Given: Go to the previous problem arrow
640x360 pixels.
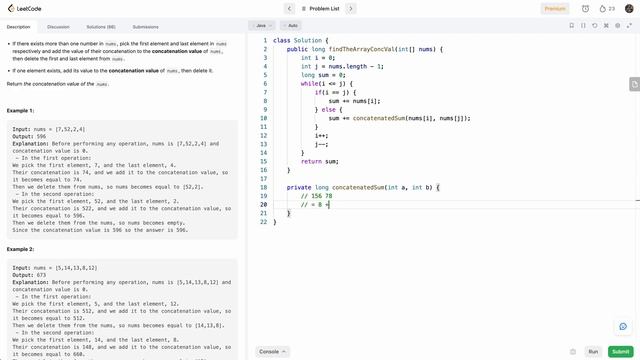Looking at the screenshot, I should [289, 9].
